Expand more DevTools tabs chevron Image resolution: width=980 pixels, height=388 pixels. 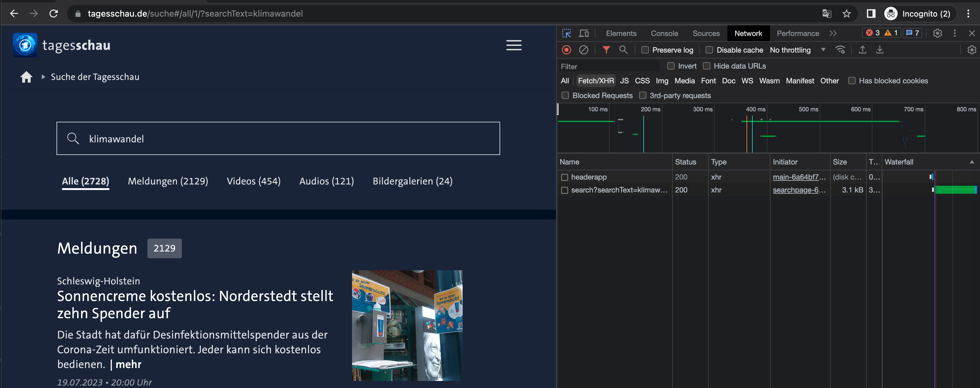click(x=833, y=34)
